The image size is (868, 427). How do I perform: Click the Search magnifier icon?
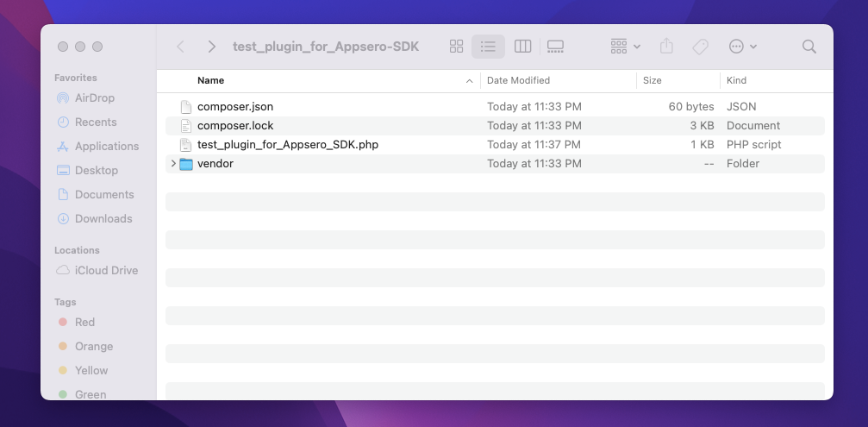point(809,47)
